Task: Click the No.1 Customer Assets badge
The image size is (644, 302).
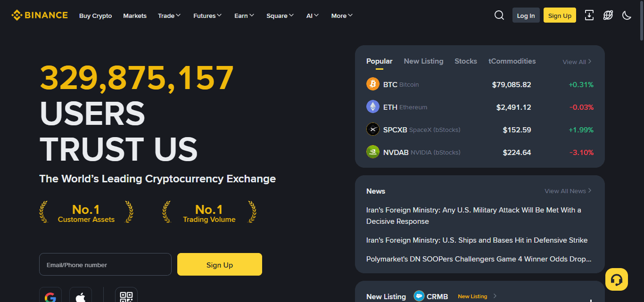Action: click(x=86, y=212)
